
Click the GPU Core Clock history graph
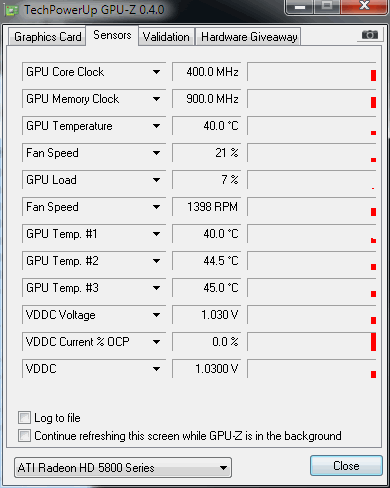click(312, 72)
